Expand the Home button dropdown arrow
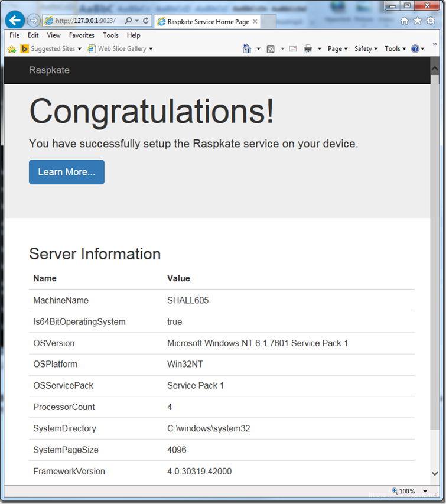This screenshot has height=504, width=446. coord(258,49)
